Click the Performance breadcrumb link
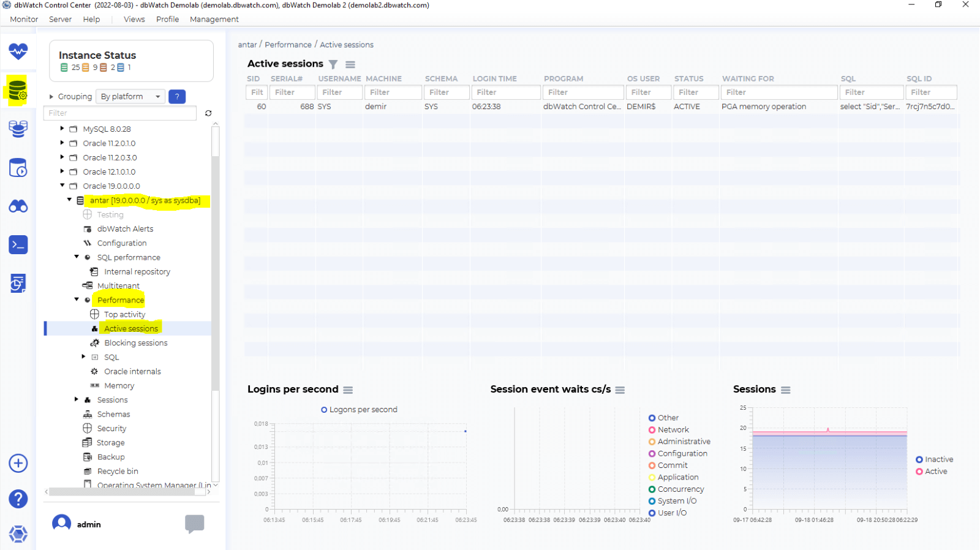This screenshot has height=550, width=980. [x=288, y=45]
